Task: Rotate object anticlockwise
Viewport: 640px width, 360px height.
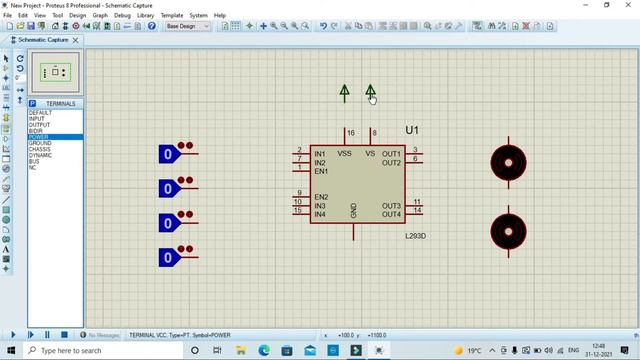Action: click(x=20, y=68)
